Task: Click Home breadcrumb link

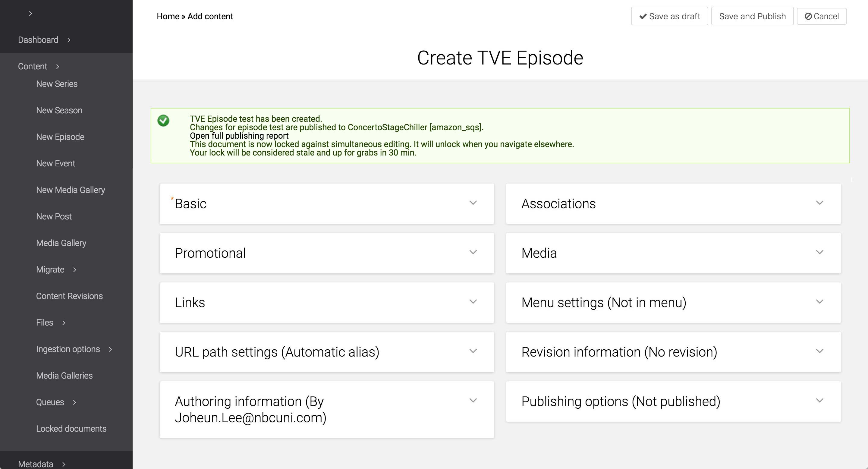Action: coord(168,16)
